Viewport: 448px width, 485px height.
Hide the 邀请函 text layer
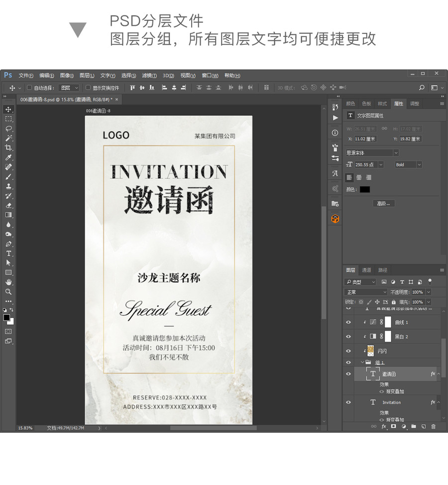tap(348, 374)
